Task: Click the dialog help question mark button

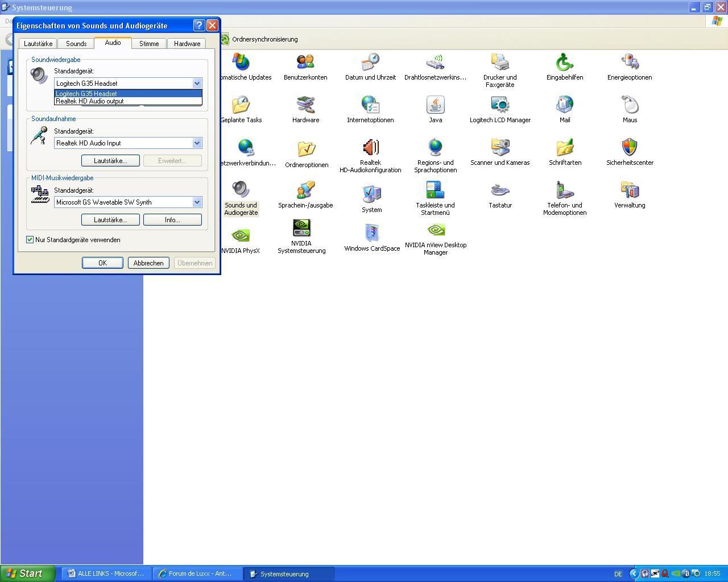Action: point(199,26)
